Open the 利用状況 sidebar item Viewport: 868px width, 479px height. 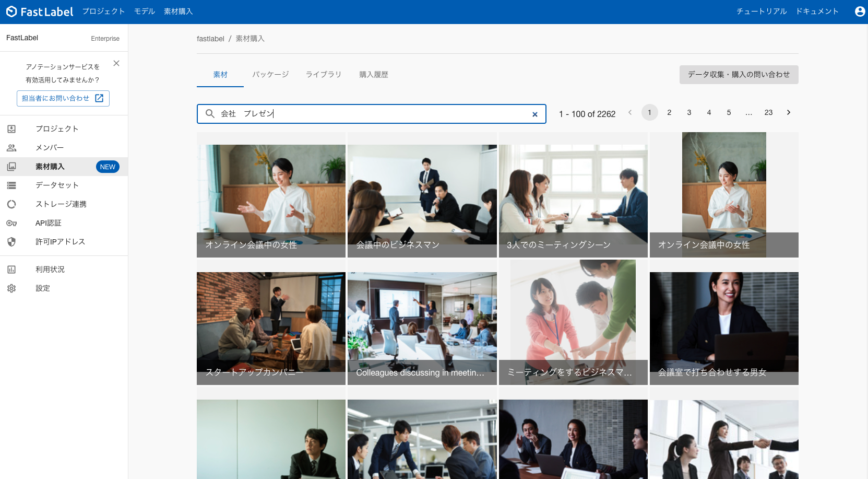pyautogui.click(x=64, y=270)
